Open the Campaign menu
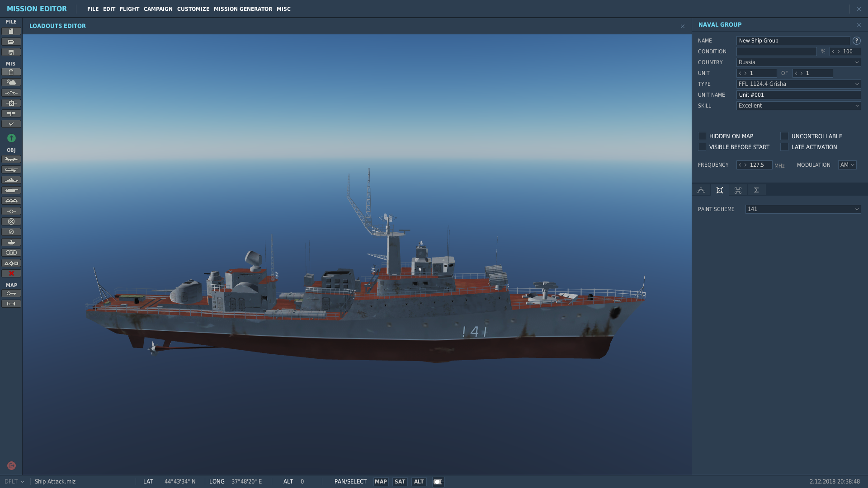The width and height of the screenshot is (868, 488). (x=158, y=9)
